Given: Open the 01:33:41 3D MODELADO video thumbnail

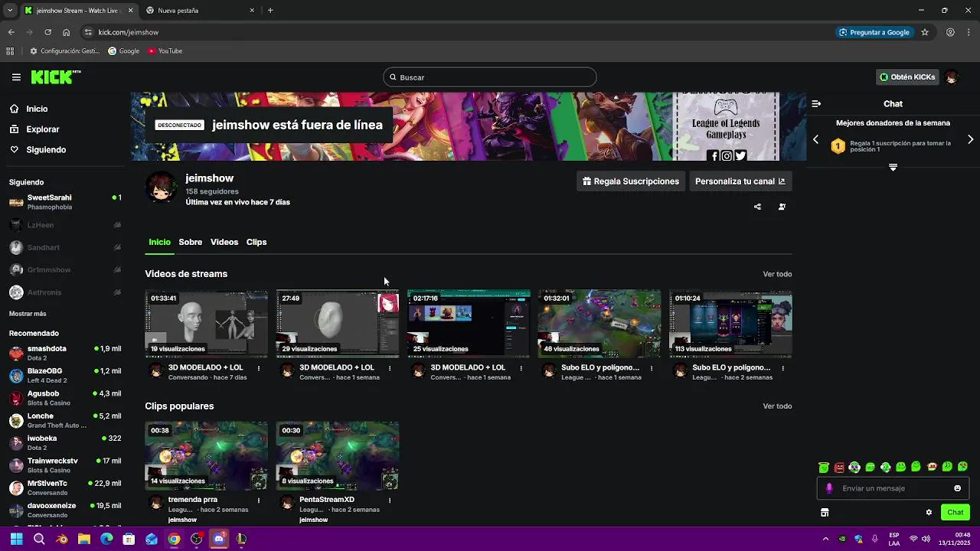Looking at the screenshot, I should click(x=206, y=324).
